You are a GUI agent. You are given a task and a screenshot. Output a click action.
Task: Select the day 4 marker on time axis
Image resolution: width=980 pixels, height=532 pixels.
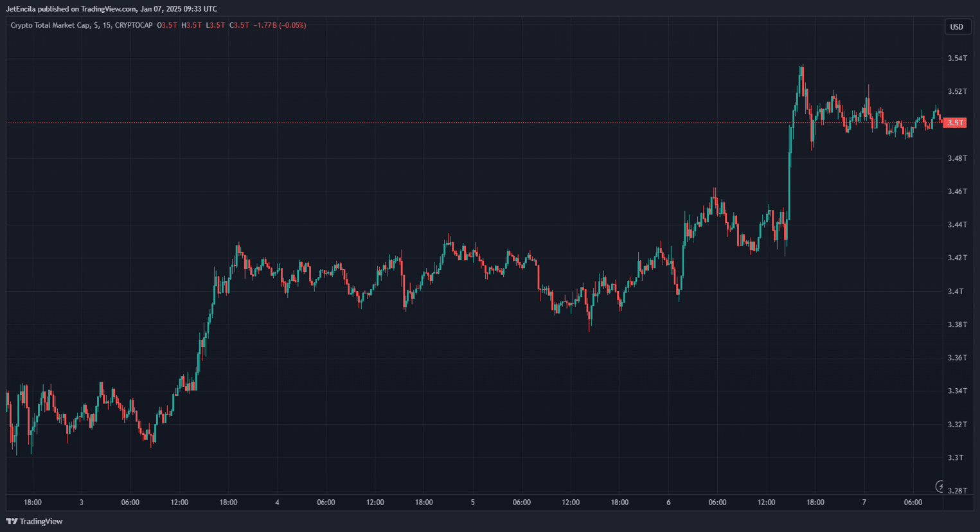tap(277, 502)
